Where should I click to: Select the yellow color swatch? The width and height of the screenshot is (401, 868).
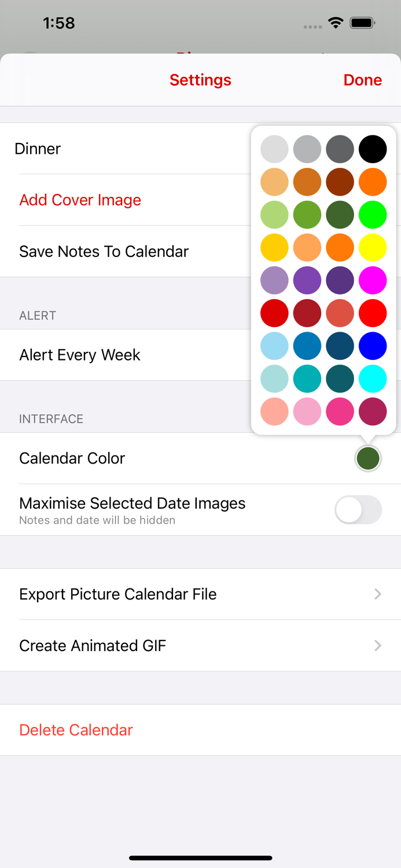(373, 248)
